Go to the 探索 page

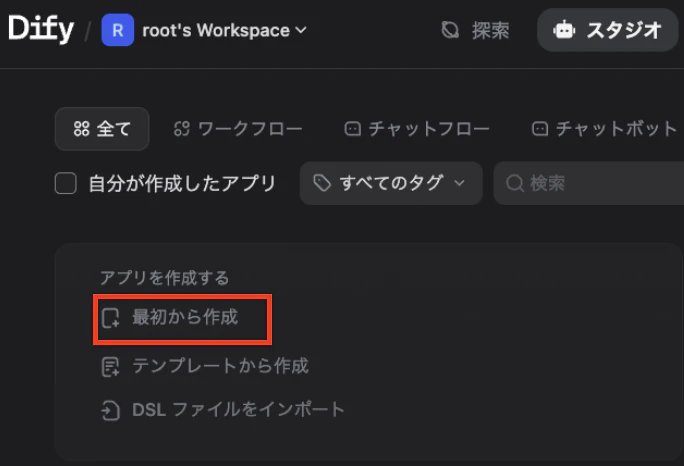[x=475, y=30]
